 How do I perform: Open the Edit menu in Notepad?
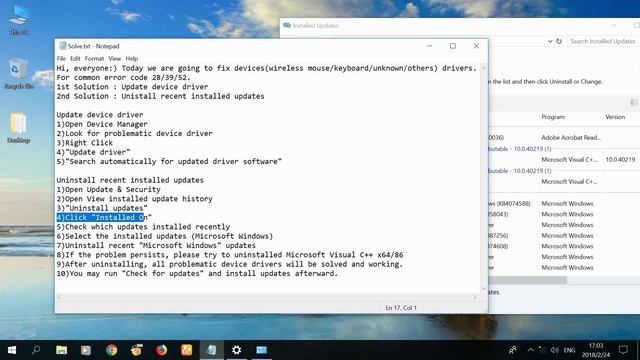tap(75, 58)
